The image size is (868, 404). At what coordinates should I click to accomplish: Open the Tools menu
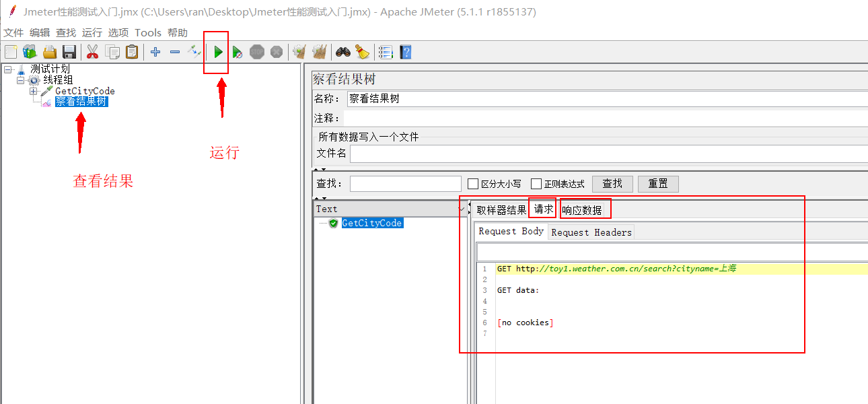pyautogui.click(x=148, y=32)
